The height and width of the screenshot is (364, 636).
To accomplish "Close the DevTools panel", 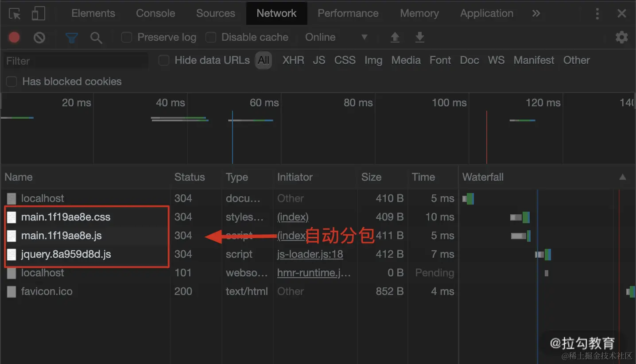I will coord(622,13).
